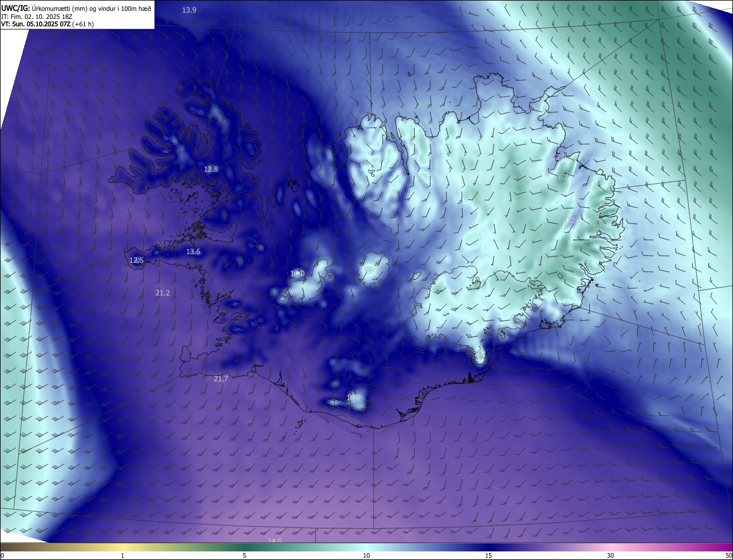Click the 12.8 value in the Westfjords
Screen dimensions: 733x560
point(211,169)
